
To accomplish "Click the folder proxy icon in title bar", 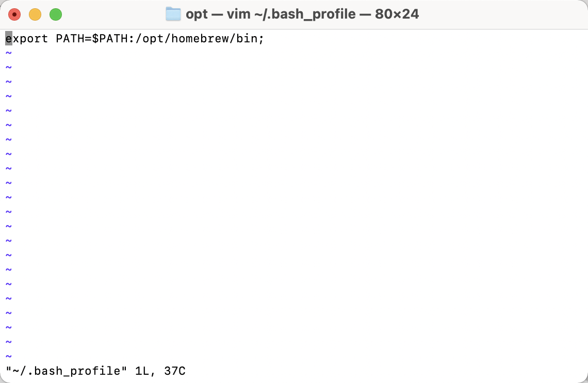I will click(173, 14).
